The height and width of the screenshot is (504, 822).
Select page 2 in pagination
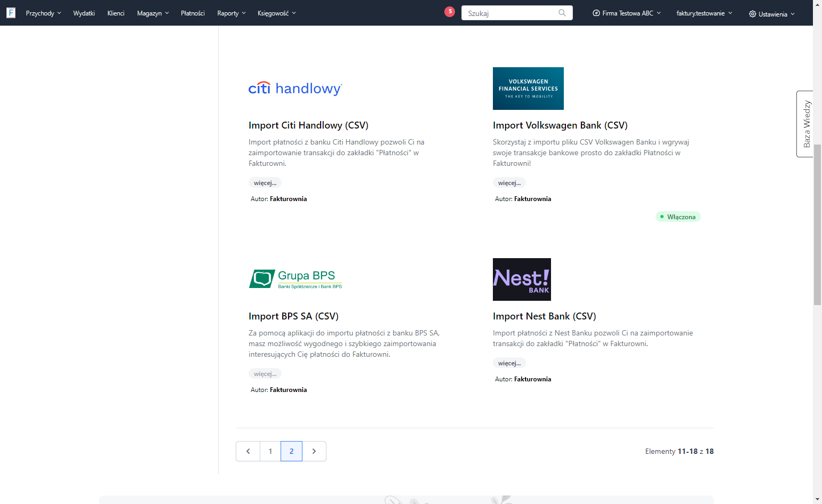point(291,451)
